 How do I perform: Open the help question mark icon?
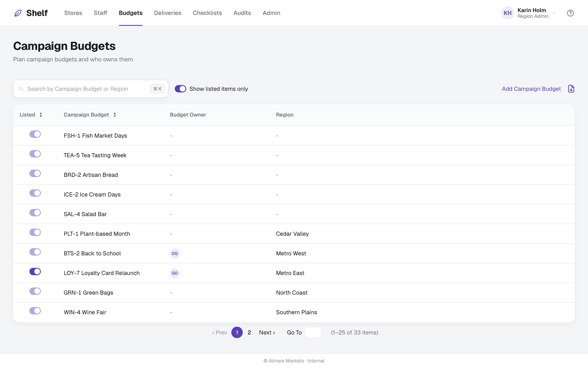pos(570,13)
